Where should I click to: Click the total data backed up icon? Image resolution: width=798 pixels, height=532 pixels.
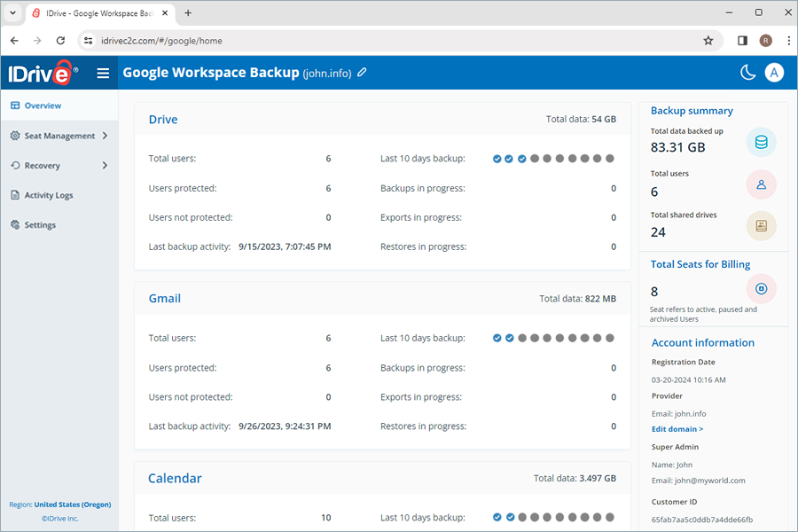(760, 143)
